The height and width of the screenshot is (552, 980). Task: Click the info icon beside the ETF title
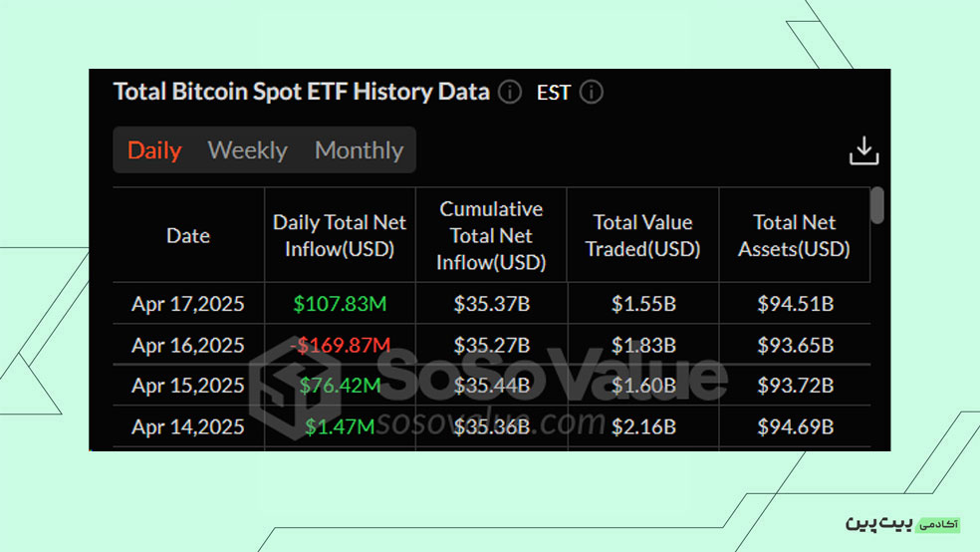pos(509,93)
